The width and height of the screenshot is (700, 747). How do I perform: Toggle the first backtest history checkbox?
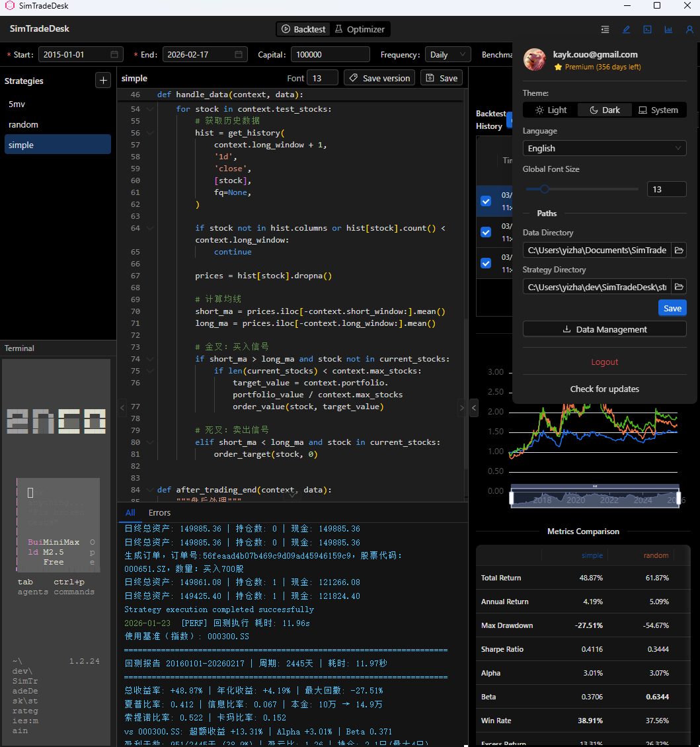tap(486, 201)
